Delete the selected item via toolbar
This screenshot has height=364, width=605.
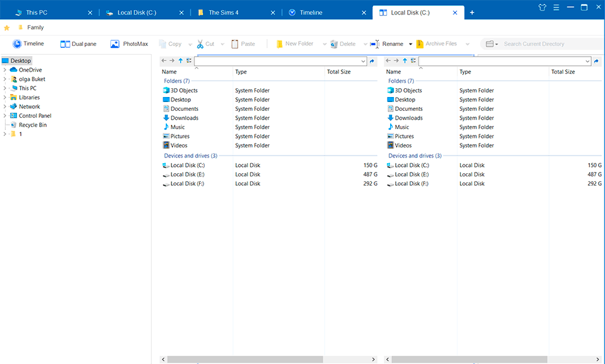point(342,43)
